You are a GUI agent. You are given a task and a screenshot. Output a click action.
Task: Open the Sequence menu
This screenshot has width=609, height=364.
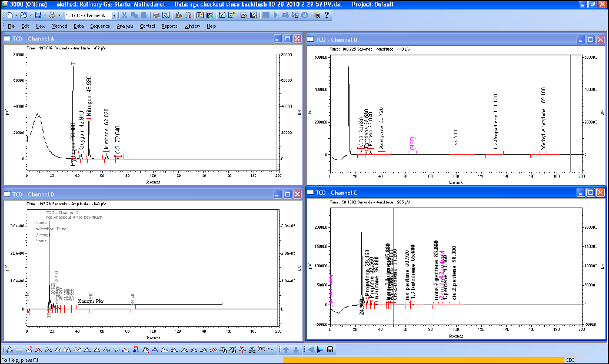100,26
